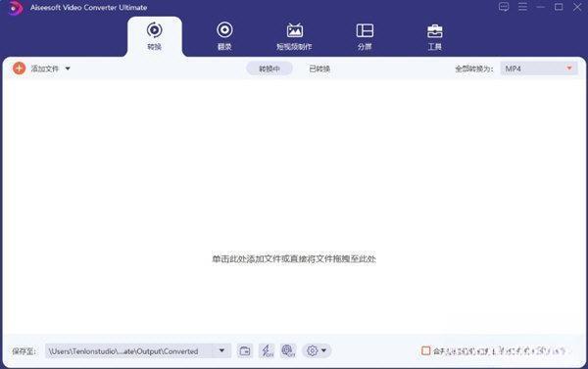The image size is (588, 369).
Task: Expand the save path dropdown arrow
Action: [222, 350]
